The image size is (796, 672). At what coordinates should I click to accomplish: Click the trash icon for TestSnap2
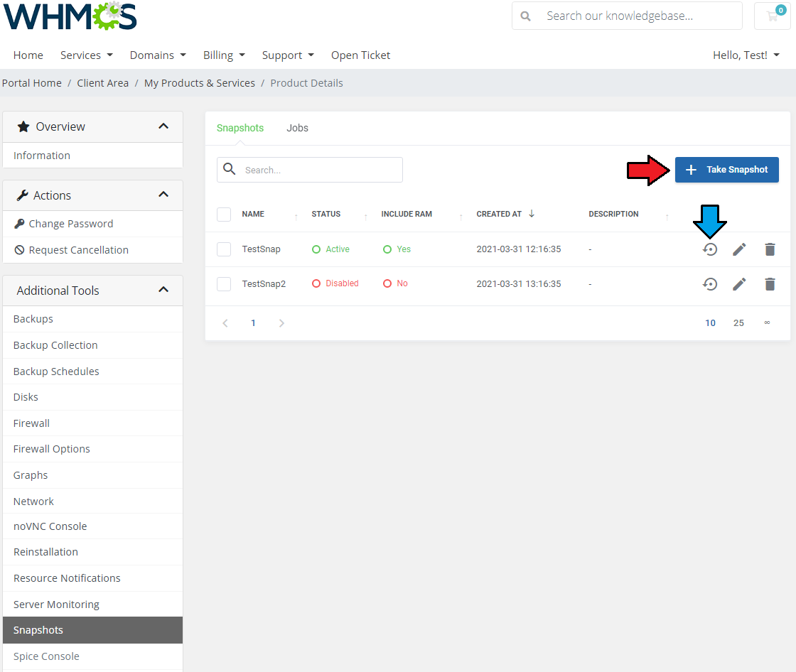tap(770, 284)
